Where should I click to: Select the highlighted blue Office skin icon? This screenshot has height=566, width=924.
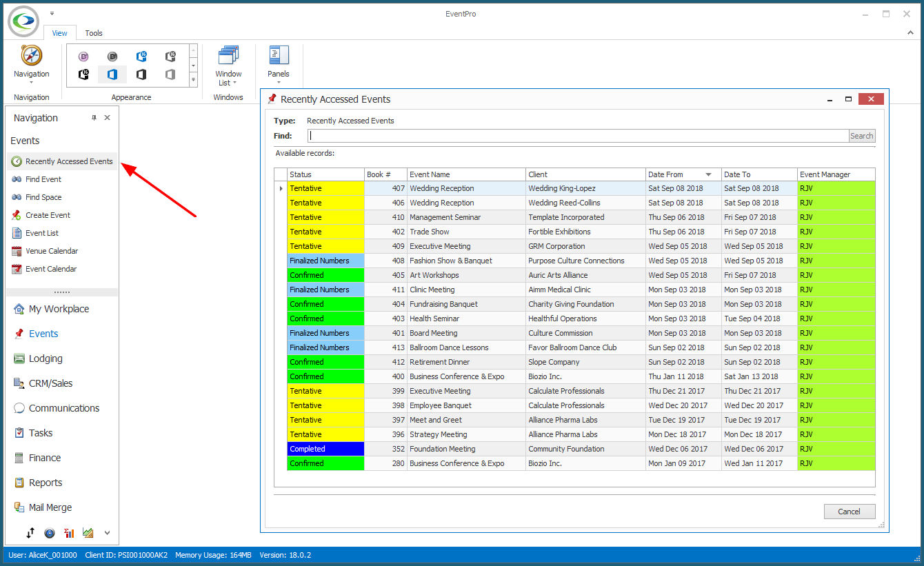pyautogui.click(x=112, y=74)
